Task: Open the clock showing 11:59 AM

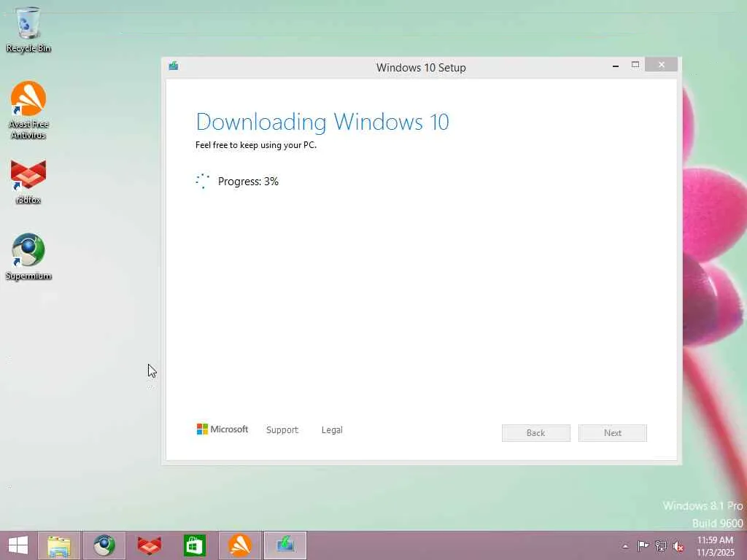Action: click(715, 545)
